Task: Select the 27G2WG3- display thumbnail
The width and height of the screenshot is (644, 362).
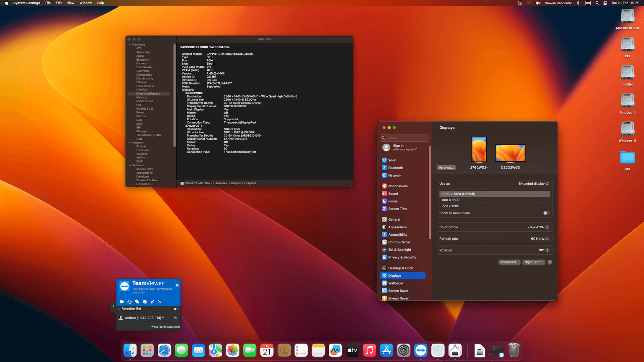Action: [479, 150]
